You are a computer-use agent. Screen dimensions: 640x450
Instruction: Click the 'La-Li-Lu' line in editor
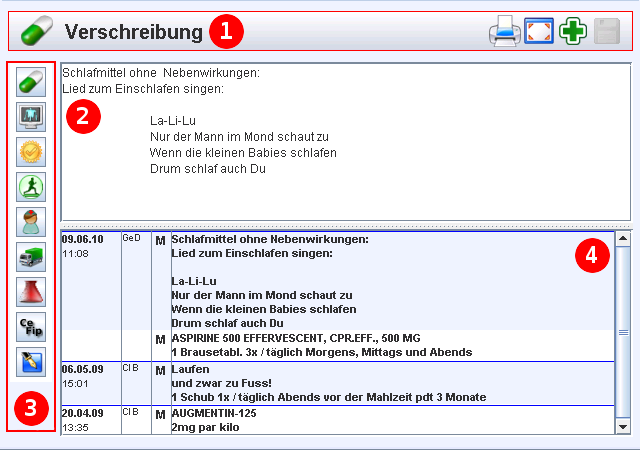point(173,121)
